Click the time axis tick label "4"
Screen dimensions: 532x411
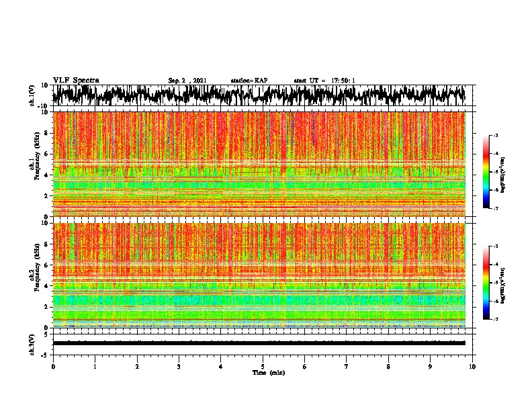[221, 367]
